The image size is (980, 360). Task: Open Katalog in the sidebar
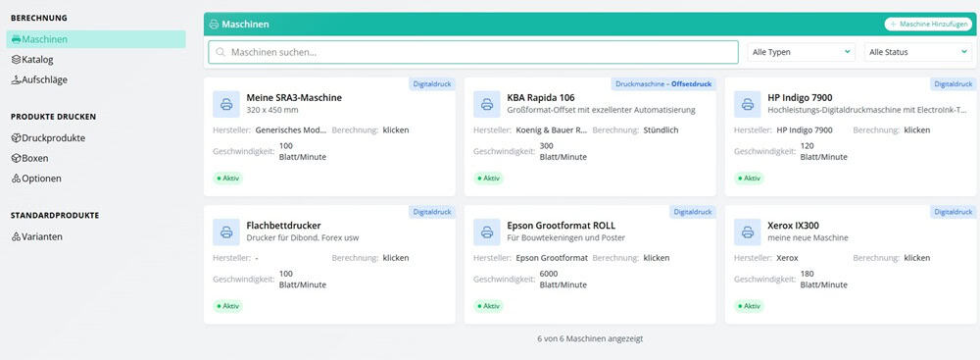tap(33, 60)
